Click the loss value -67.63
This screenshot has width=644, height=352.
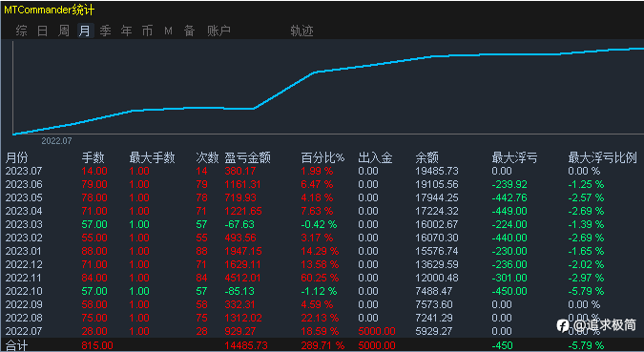click(239, 225)
